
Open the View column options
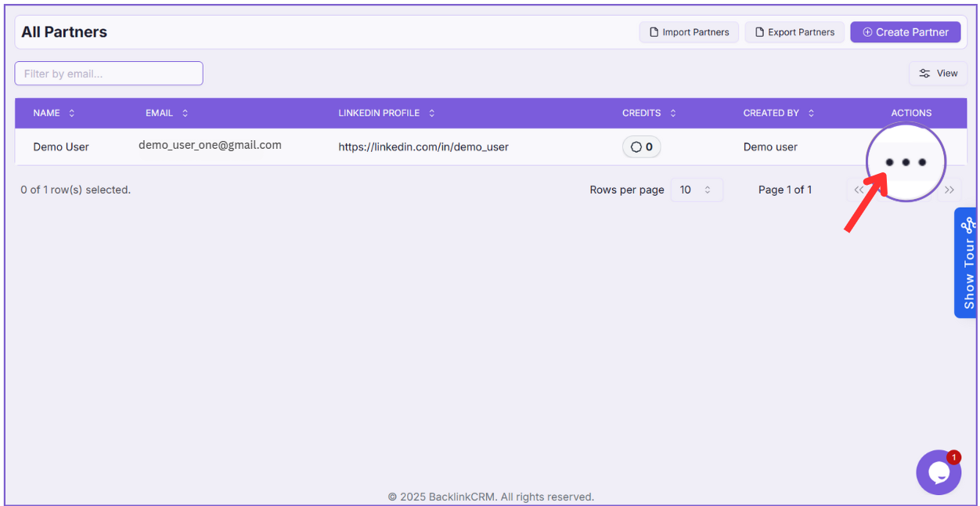click(x=938, y=74)
